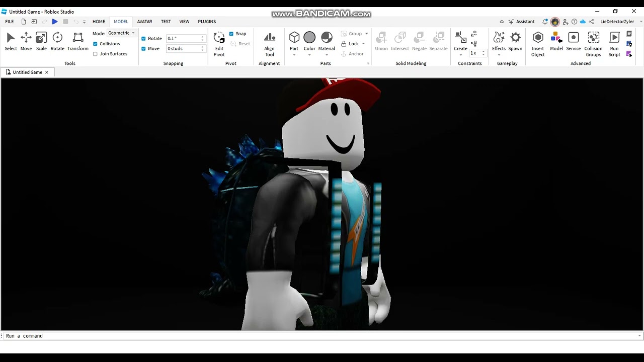The image size is (644, 362).
Task: Expand the Material dropdown arrow
Action: click(327, 55)
